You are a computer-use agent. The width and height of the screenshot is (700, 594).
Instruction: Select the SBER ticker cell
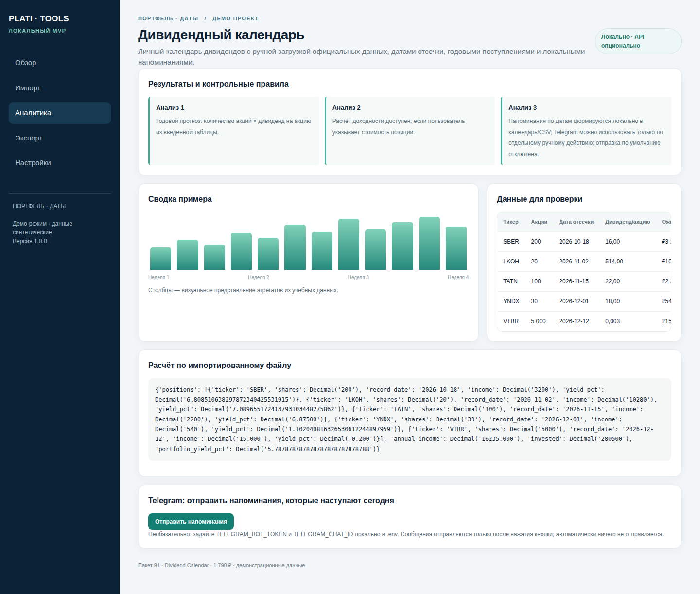511,242
